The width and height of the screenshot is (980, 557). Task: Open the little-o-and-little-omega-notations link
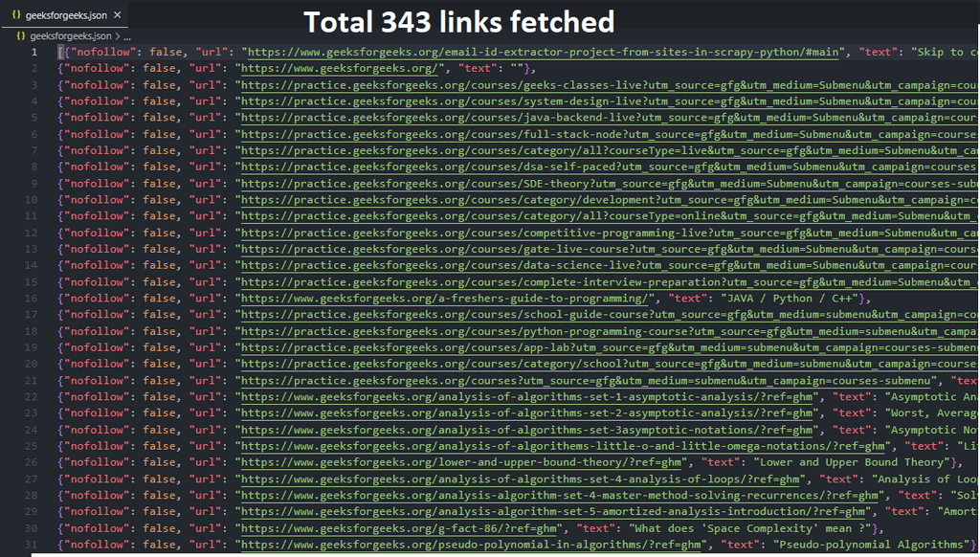coord(563,446)
